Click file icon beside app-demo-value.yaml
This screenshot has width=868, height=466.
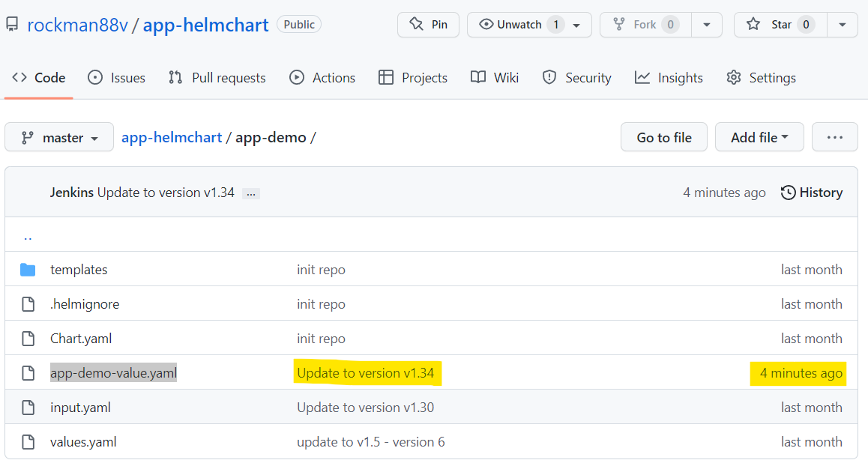[28, 373]
